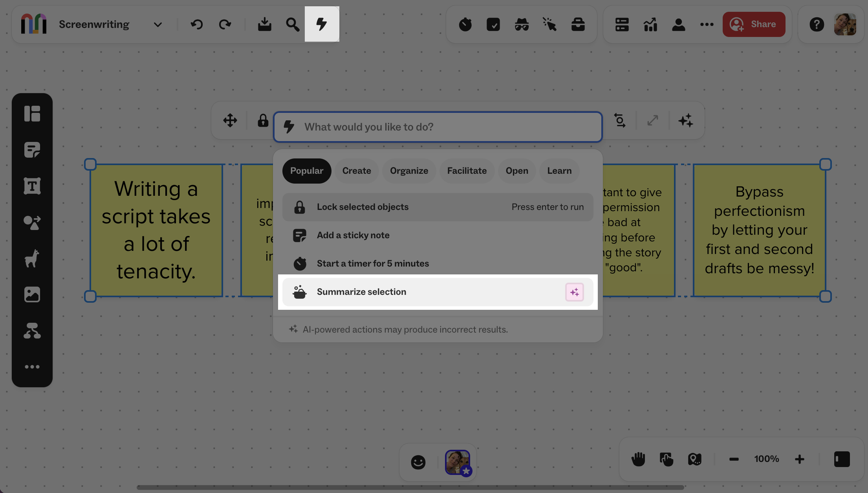
Task: Toggle the hand pan mode
Action: click(x=638, y=459)
